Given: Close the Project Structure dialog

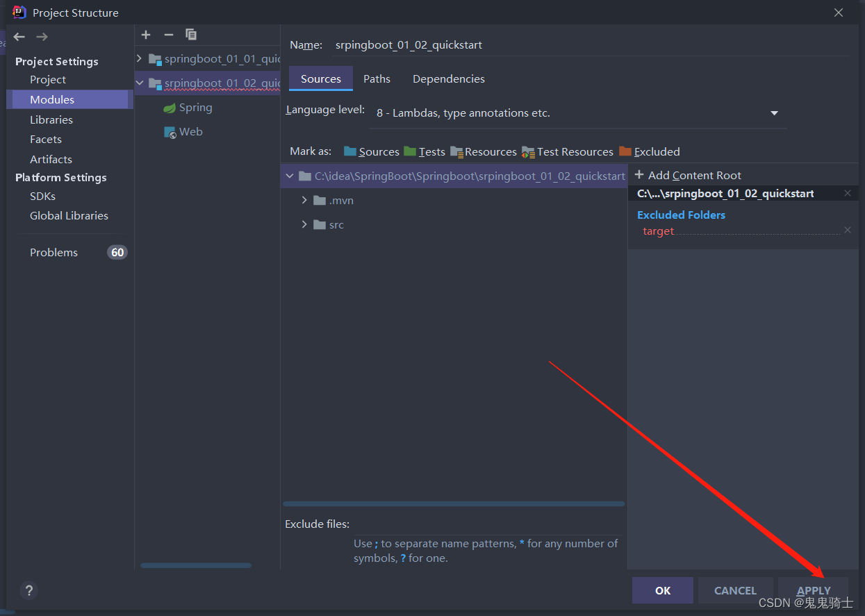Looking at the screenshot, I should [839, 13].
